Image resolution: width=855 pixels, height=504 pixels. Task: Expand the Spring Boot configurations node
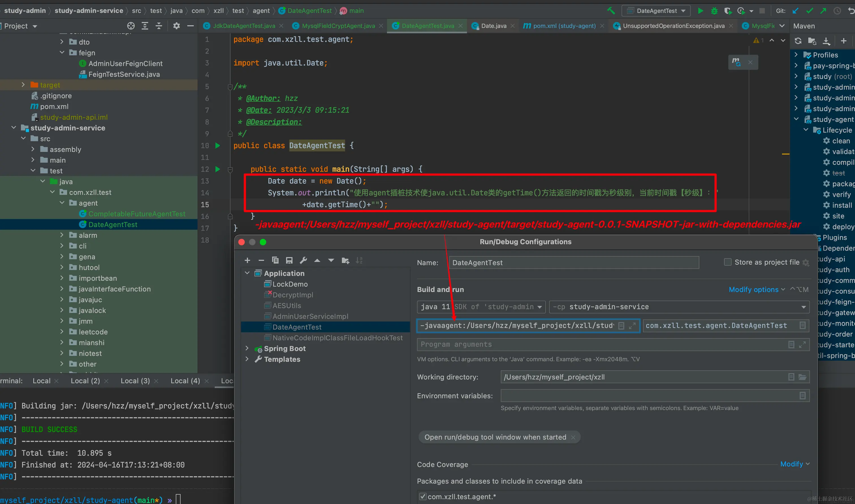tap(247, 349)
